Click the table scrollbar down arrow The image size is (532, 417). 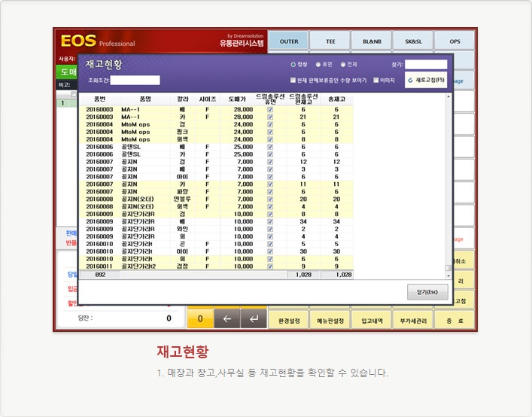tap(448, 275)
